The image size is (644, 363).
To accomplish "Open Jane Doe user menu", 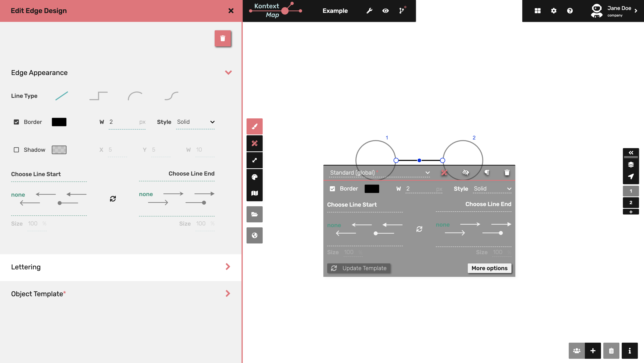I will coord(614,11).
